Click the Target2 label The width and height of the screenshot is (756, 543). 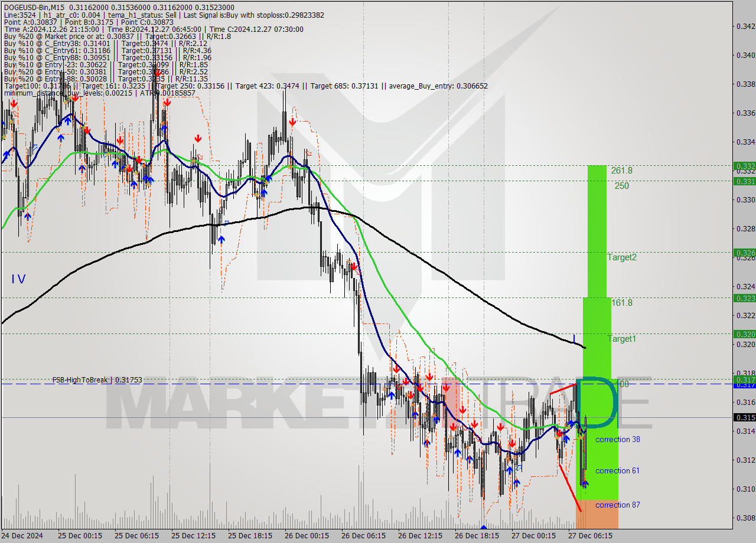point(622,257)
